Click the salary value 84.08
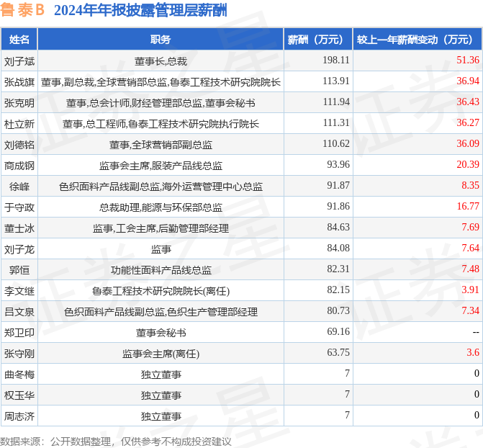 click(x=338, y=248)
